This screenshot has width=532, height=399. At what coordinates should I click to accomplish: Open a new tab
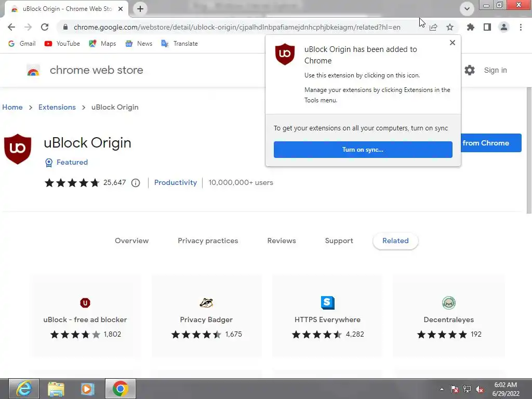point(140,9)
